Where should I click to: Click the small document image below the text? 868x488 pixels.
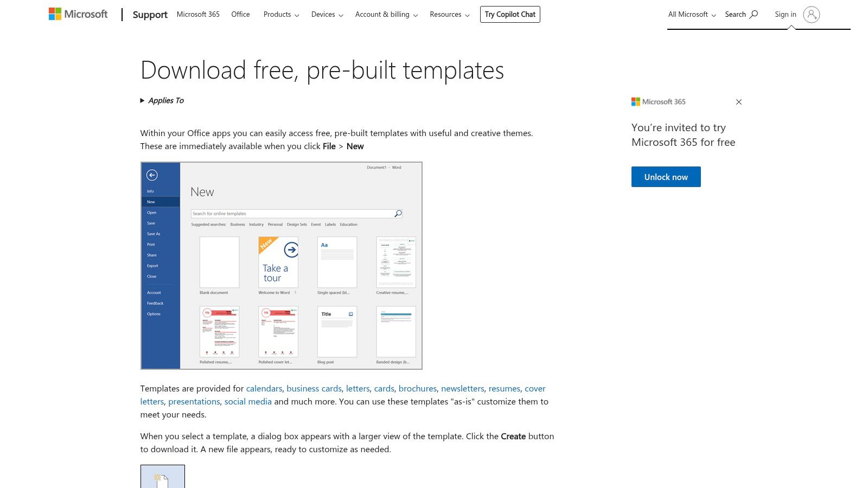pos(163,477)
